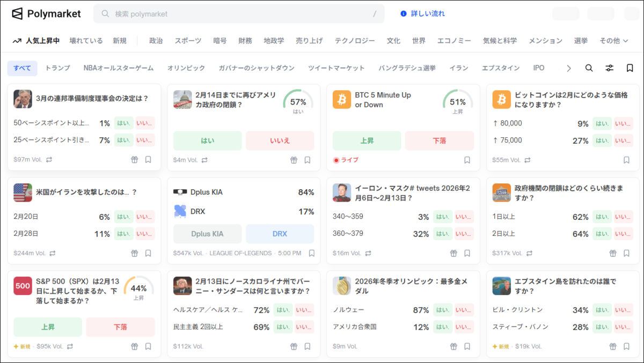Screen dimensions: 644x363
Task: Click gift icon on 米国がイラン card
Action: [x=135, y=253]
